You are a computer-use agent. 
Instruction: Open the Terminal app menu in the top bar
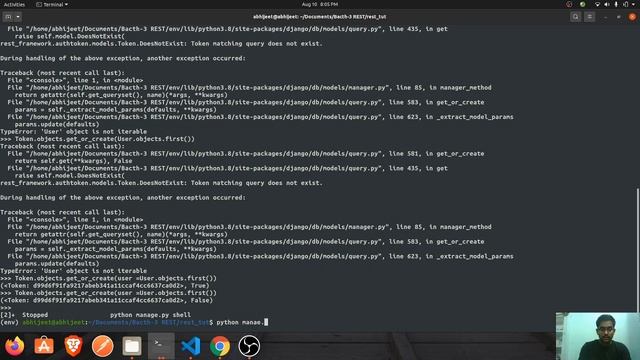coord(52,4)
